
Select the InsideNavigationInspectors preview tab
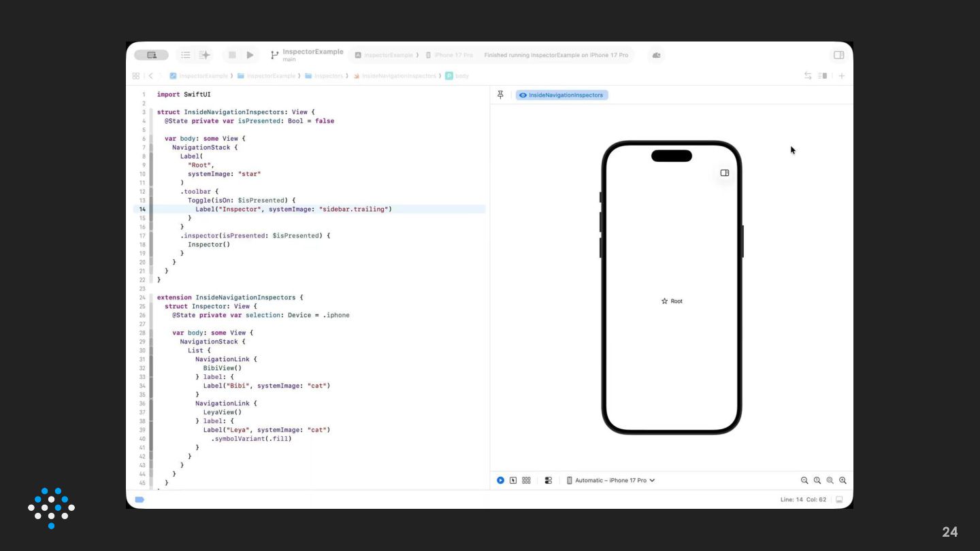tap(561, 95)
